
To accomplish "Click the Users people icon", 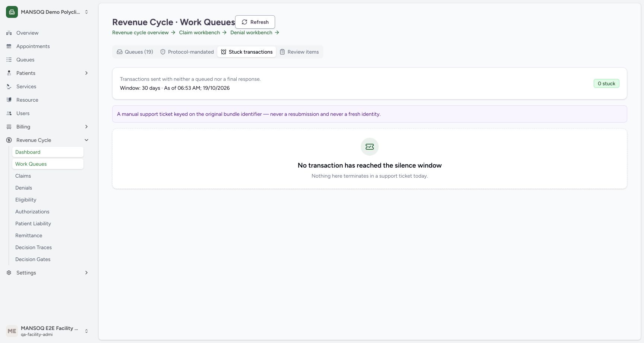I will 9,113.
